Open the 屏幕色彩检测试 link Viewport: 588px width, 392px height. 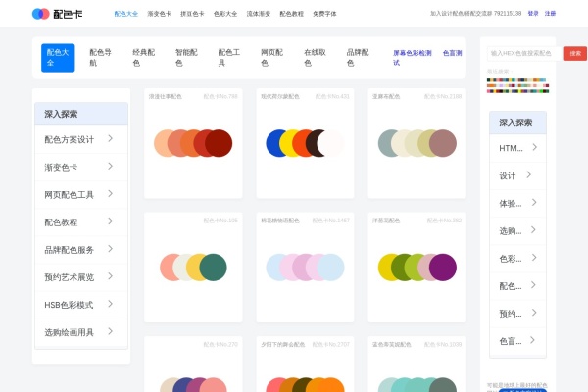[x=413, y=58]
